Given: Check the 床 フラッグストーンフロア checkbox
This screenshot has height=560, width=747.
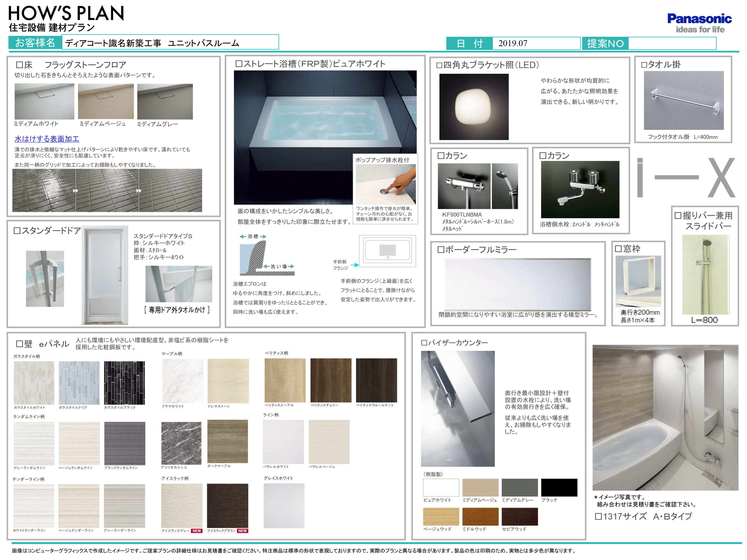Looking at the screenshot, I should pos(20,65).
